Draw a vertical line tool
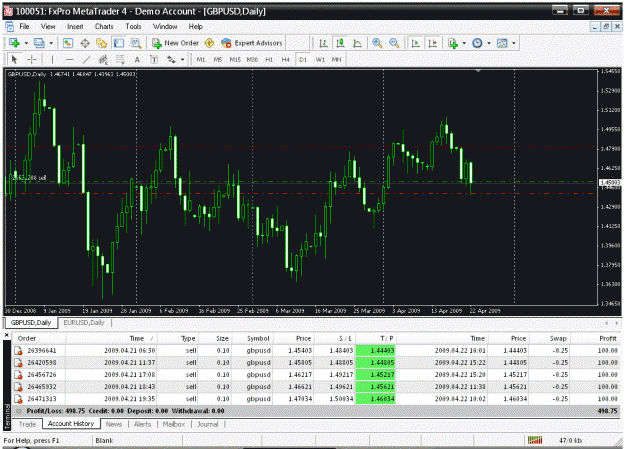 (52, 60)
